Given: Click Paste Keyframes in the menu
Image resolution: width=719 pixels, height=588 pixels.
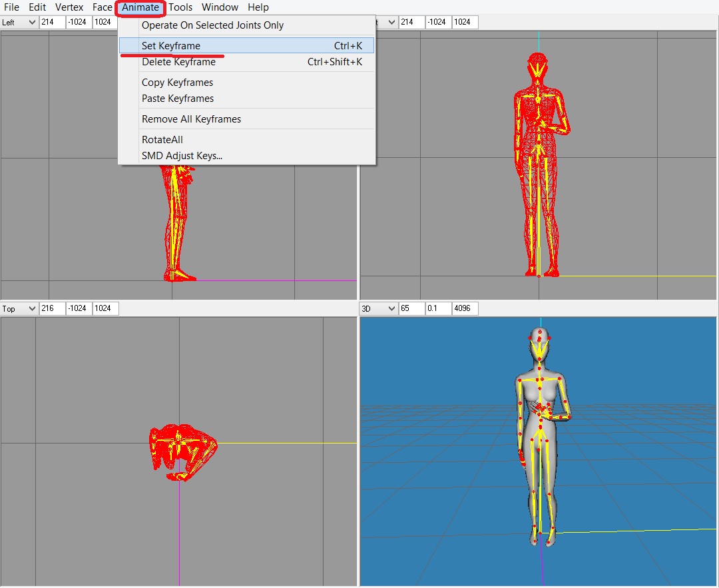Looking at the screenshot, I should 178,99.
